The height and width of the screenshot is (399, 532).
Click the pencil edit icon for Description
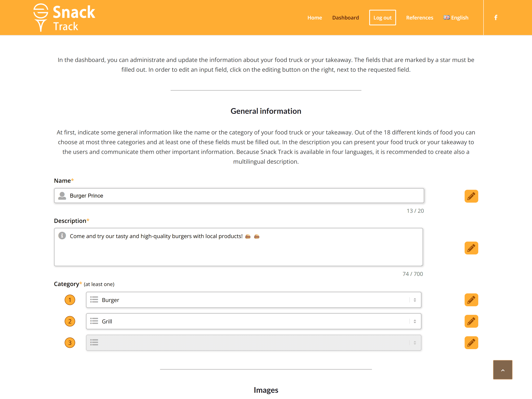tap(471, 248)
